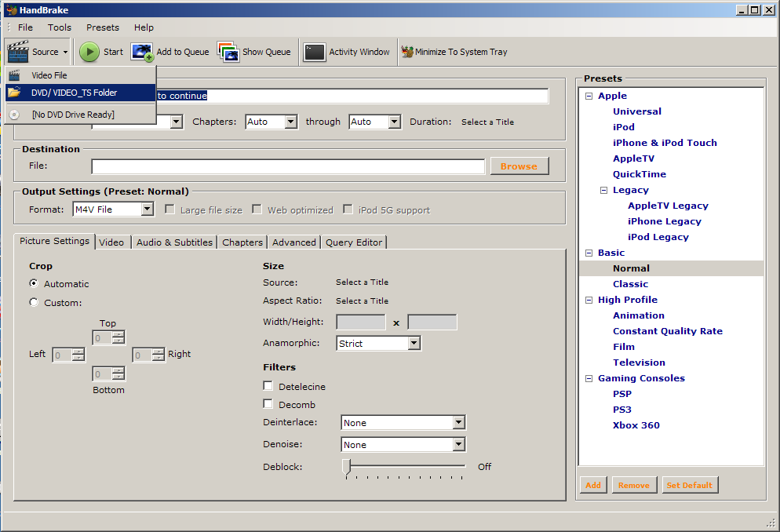Click the Left crop spinner
Image resolution: width=780 pixels, height=532 pixels.
point(68,355)
